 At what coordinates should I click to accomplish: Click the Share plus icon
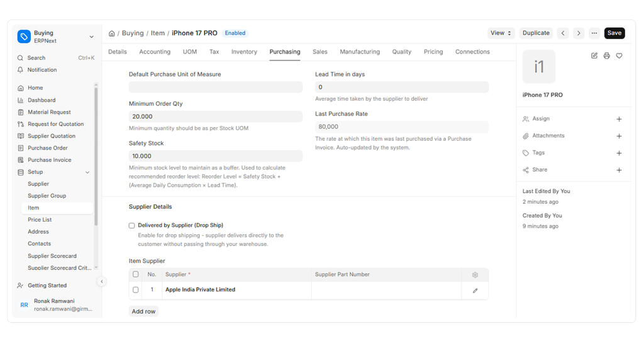[x=619, y=170]
